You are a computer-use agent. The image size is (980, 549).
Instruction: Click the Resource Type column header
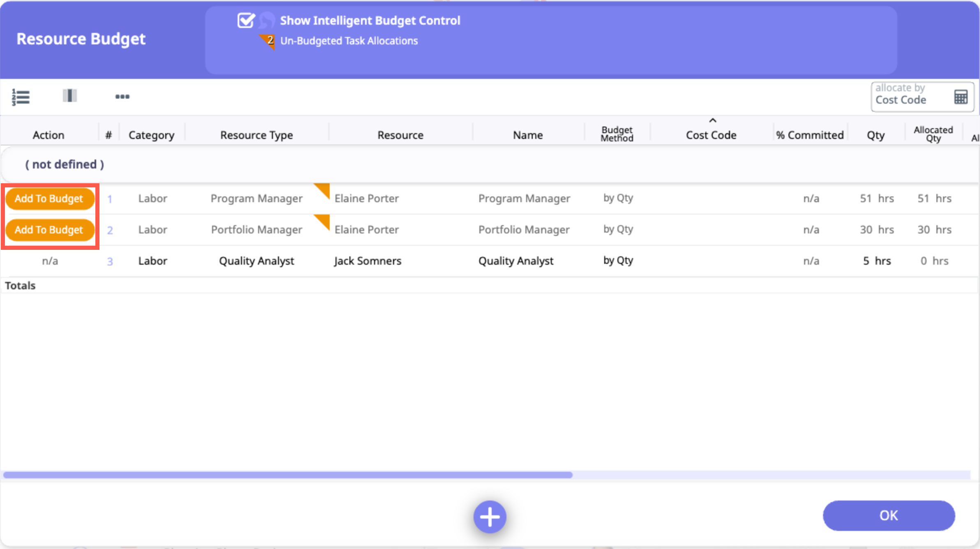point(257,135)
